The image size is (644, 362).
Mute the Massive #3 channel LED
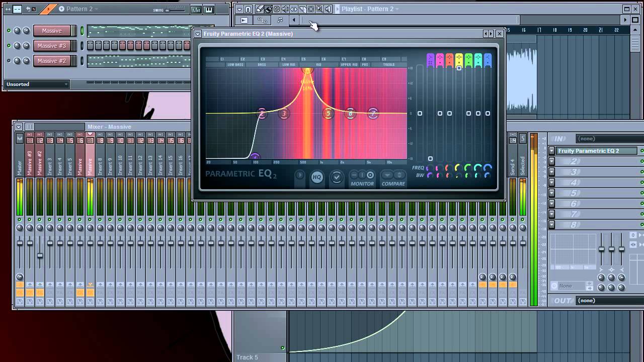click(x=9, y=46)
